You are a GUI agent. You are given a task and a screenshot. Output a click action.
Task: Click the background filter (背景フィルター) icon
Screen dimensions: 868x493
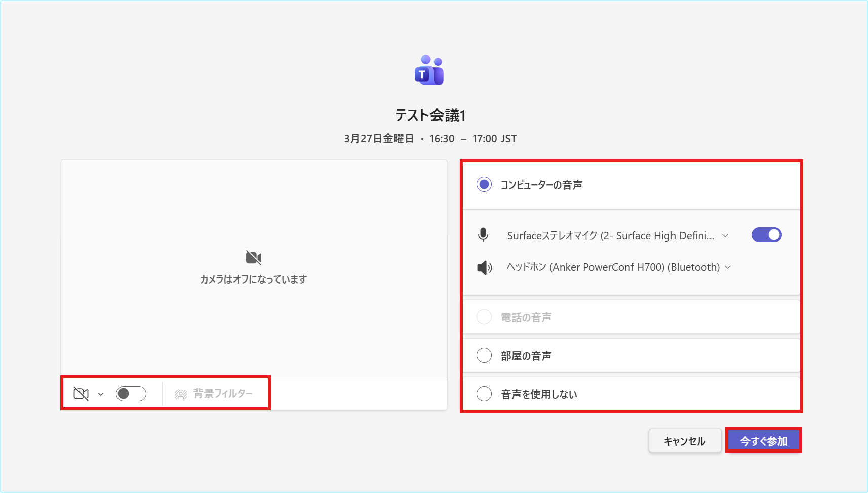tap(181, 394)
